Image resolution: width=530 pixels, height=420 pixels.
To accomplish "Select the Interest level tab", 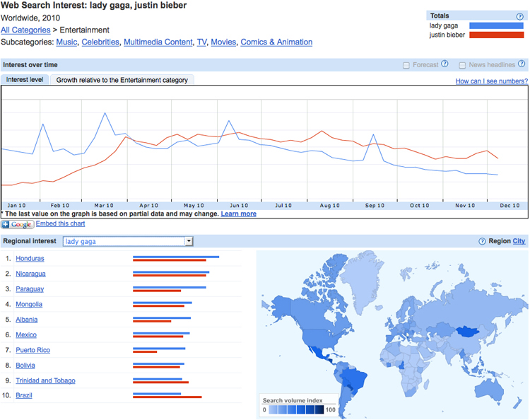I will [x=25, y=80].
